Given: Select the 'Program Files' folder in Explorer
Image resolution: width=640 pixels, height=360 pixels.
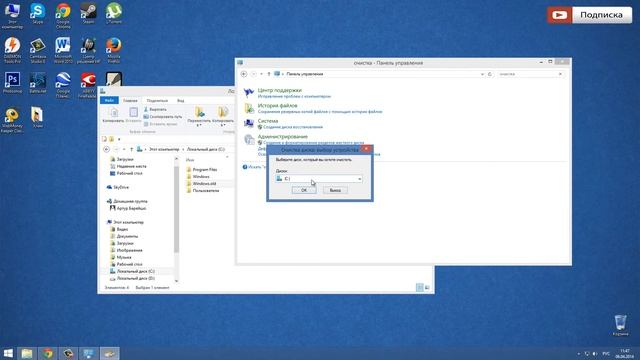Looking at the screenshot, I should tap(202, 169).
